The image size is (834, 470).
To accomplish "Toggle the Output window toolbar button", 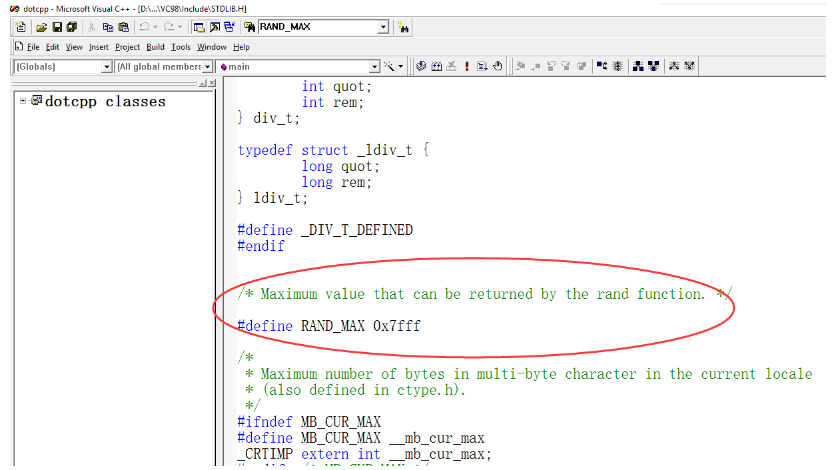I will point(215,26).
